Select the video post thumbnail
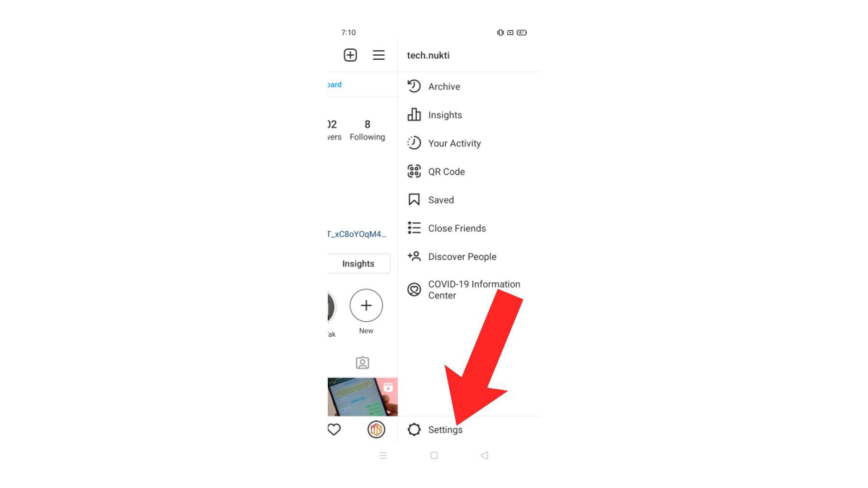The image size is (868, 488). (x=362, y=396)
